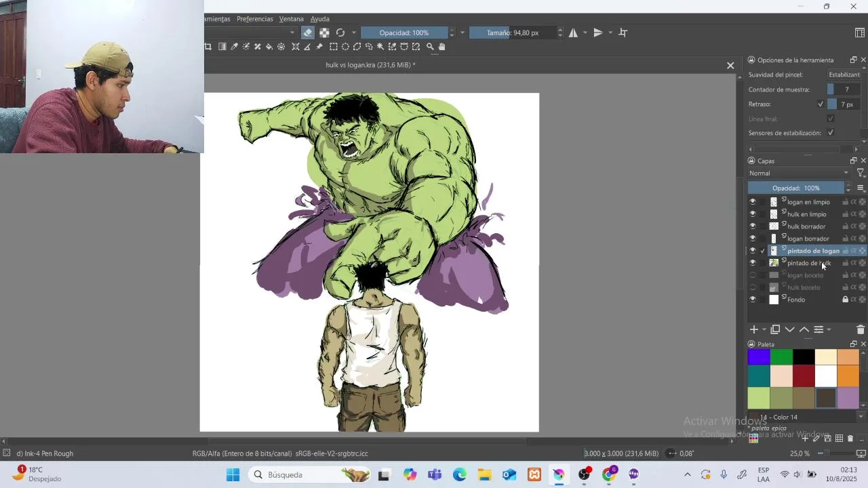Hide the 'logan borrador' layer
This screenshot has height=488, width=868.
(x=753, y=239)
